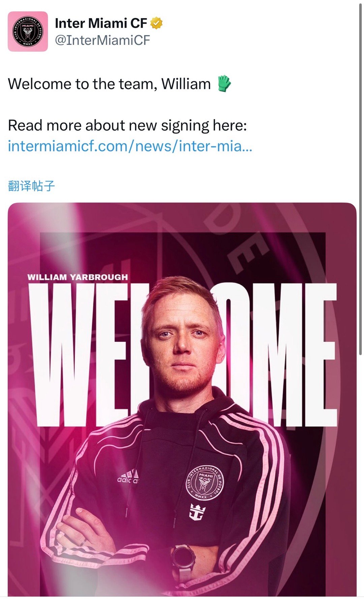Click the green goalkeeper glove emoji
Image resolution: width=364 pixels, height=601 pixels.
223,84
